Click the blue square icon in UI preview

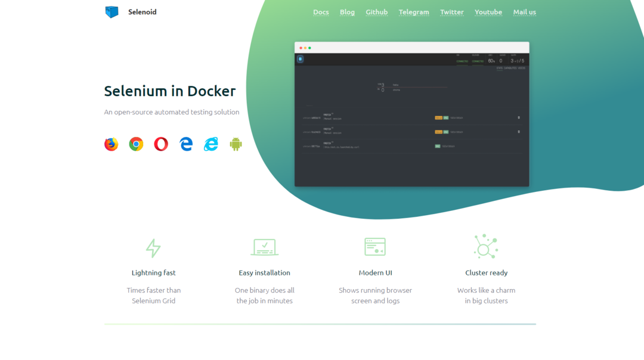[x=300, y=59]
